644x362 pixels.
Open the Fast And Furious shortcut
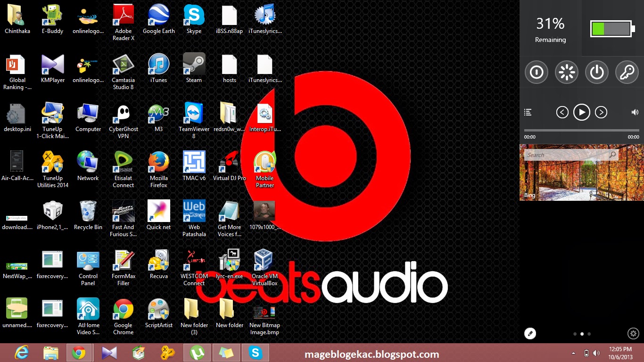123,218
